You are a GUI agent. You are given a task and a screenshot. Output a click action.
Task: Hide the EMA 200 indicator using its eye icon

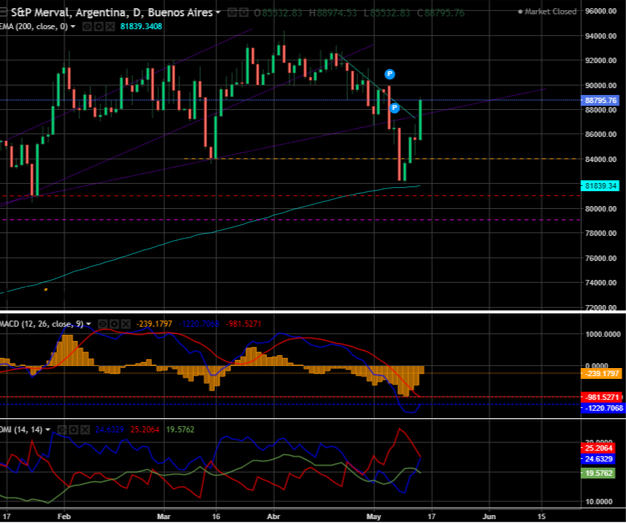pos(87,27)
